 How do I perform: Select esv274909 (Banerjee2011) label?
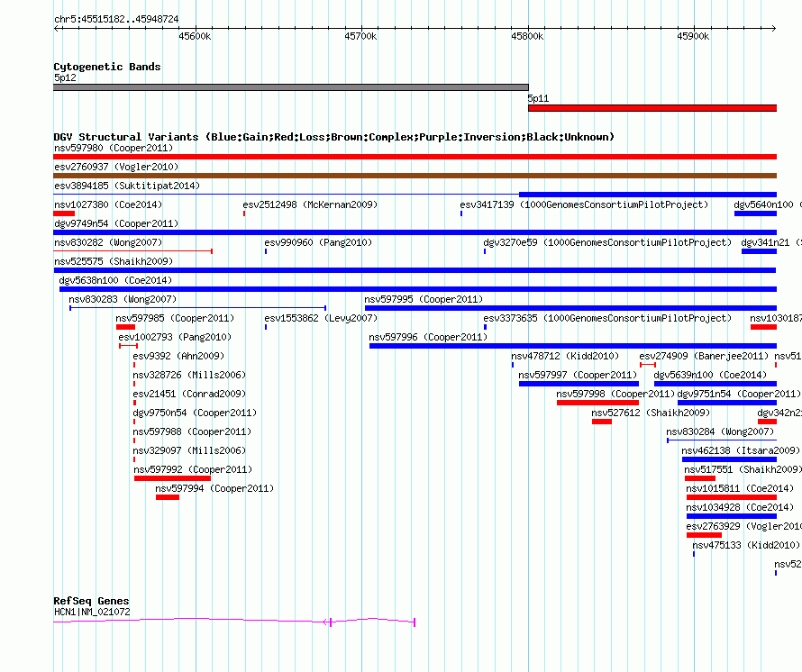[x=705, y=357]
